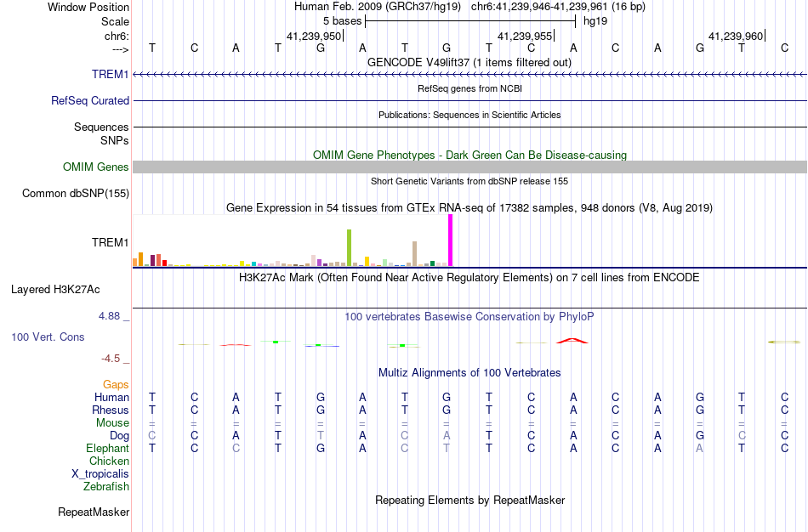This screenshot has width=808, height=532.
Task: Click the 41,239,950 ruler position
Action: (x=315, y=36)
